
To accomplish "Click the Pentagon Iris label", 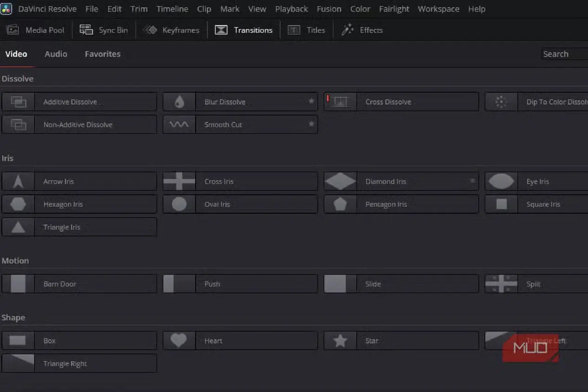I will [x=386, y=204].
